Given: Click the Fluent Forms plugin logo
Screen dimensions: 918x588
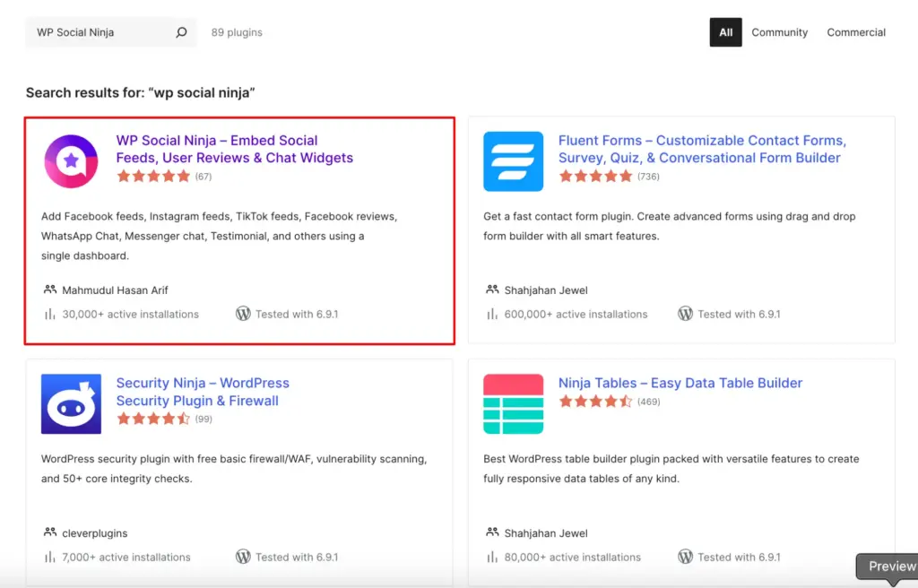Looking at the screenshot, I should pos(513,161).
